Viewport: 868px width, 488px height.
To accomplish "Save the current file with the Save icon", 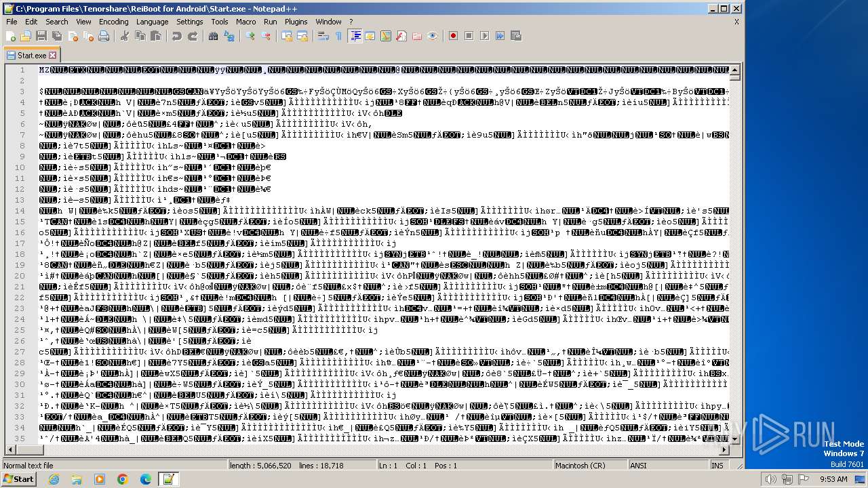I will [x=41, y=36].
